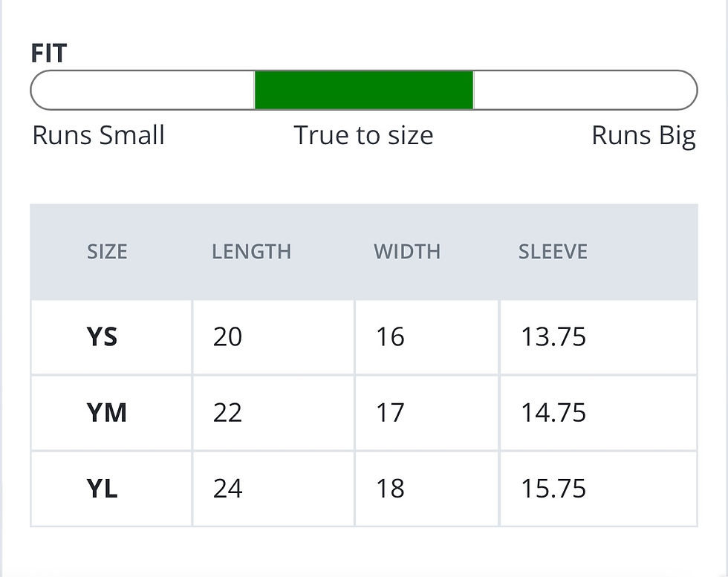Click the YM length value 22

click(227, 413)
